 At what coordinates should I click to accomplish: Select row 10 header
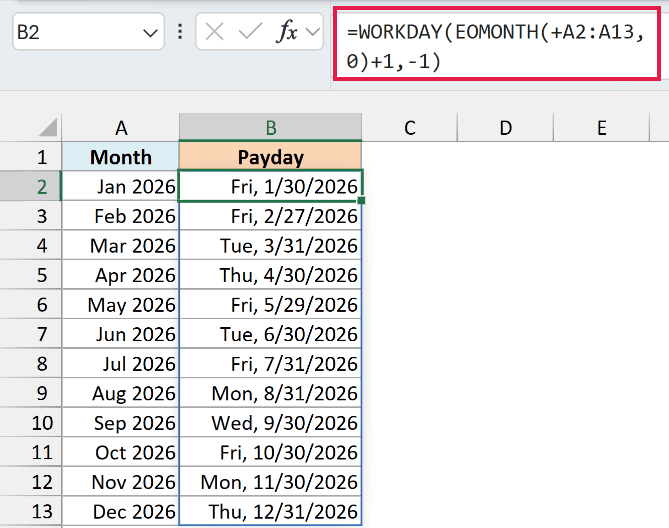pos(31,422)
